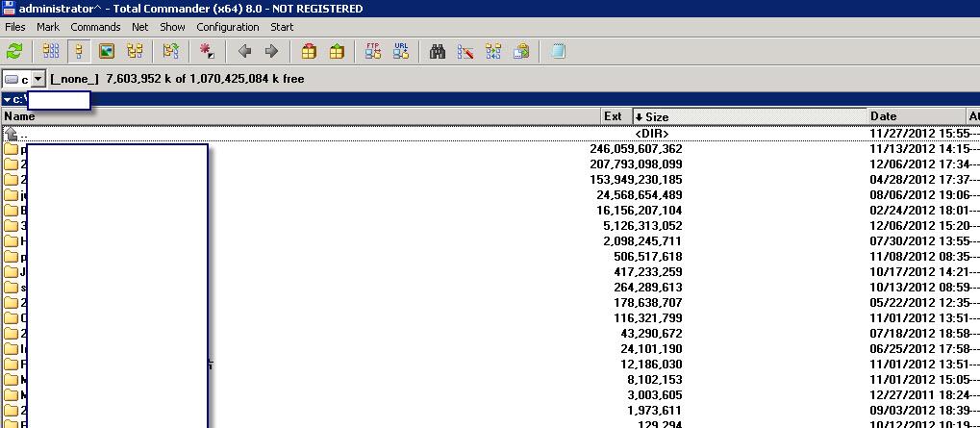980x428 pixels.
Task: Click folder icon in the 5,126,313,052 row
Action: pos(11,226)
